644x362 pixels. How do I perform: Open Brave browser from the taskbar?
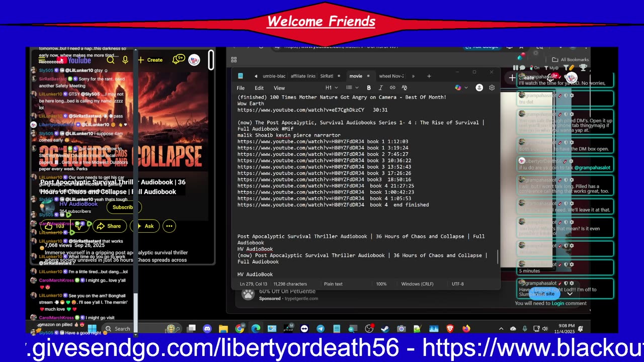450,329
